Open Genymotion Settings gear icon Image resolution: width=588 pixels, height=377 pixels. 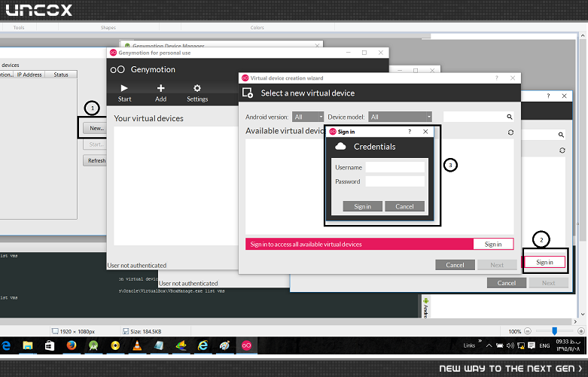pos(197,88)
